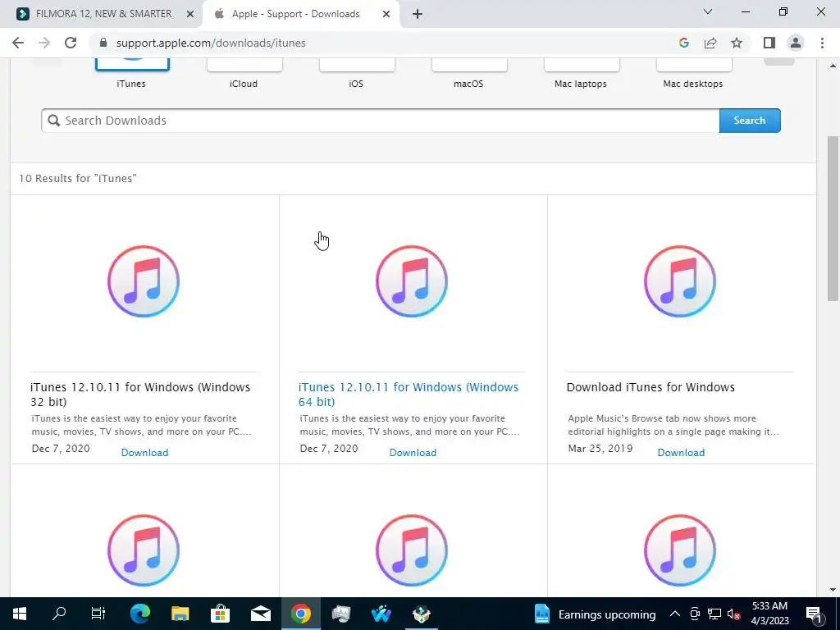Switch to FILMORA 12 tab

[x=103, y=14]
